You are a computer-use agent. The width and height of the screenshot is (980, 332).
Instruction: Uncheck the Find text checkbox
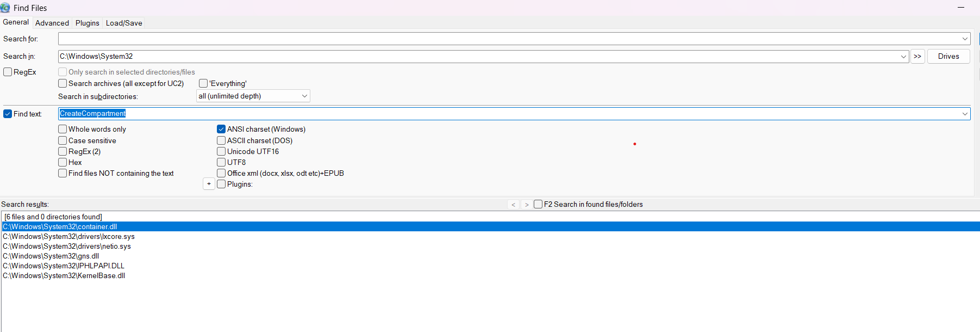pos(8,114)
